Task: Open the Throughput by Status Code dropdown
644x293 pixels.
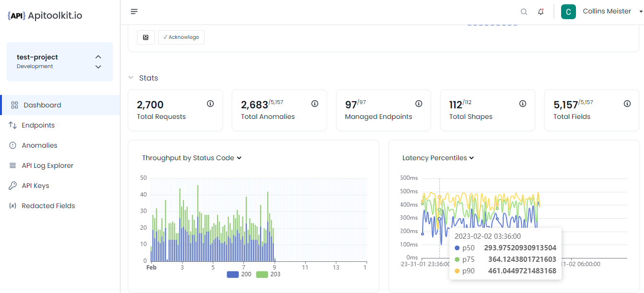Action: 239,157
